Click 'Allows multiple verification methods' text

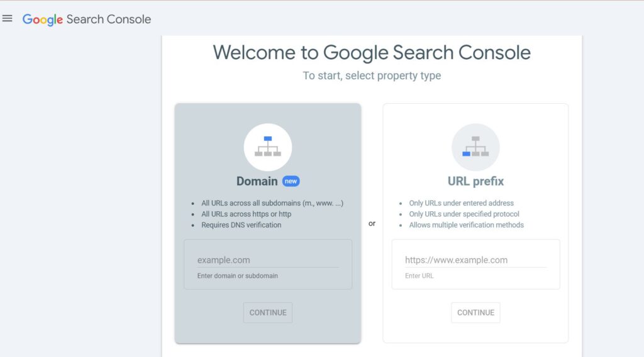pyautogui.click(x=466, y=225)
